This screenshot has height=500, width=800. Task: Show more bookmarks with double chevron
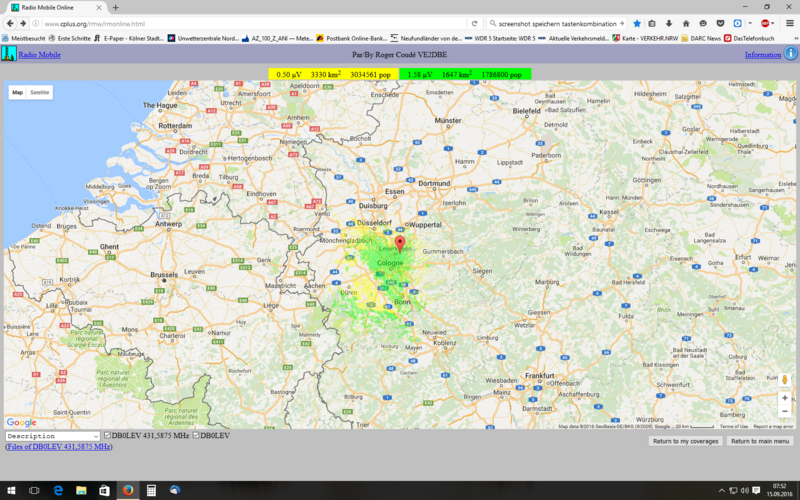(x=795, y=38)
